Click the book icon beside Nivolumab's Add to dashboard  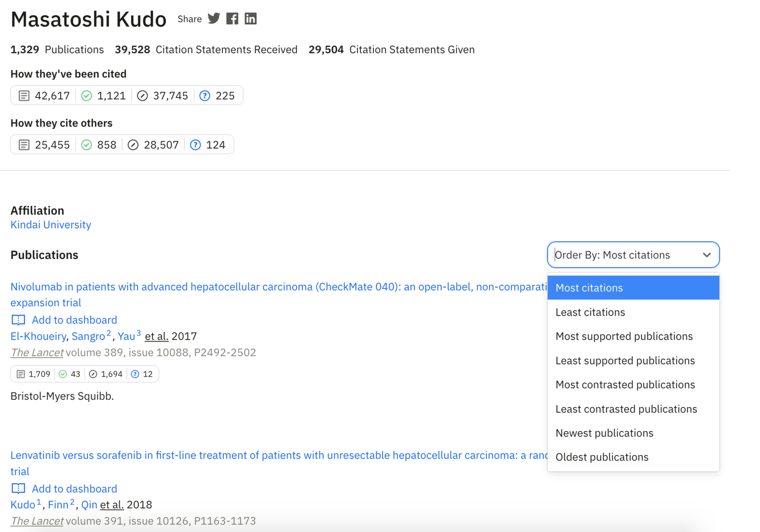click(19, 320)
